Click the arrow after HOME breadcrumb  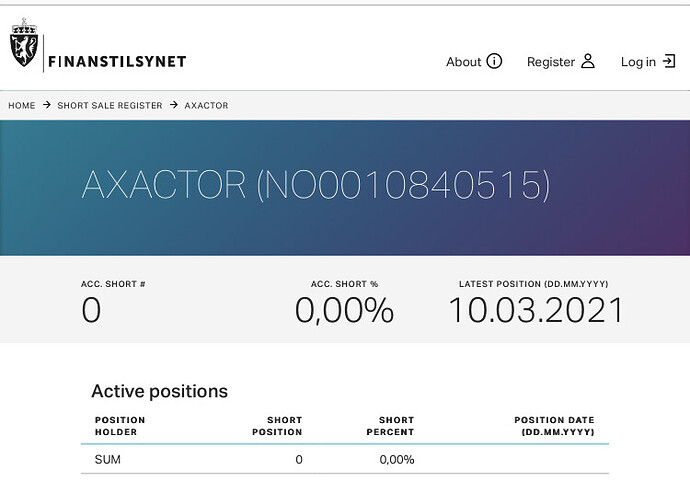click(47, 105)
